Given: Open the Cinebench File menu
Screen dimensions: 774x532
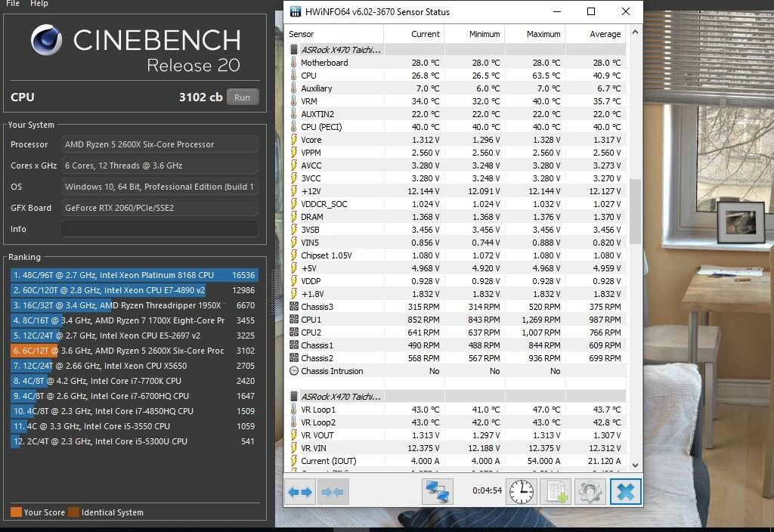Looking at the screenshot, I should [13, 4].
